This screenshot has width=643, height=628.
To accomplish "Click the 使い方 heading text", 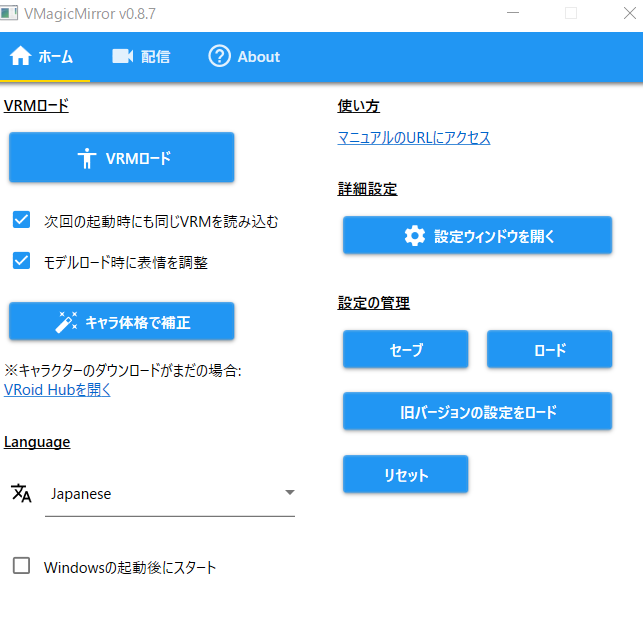I will click(358, 106).
